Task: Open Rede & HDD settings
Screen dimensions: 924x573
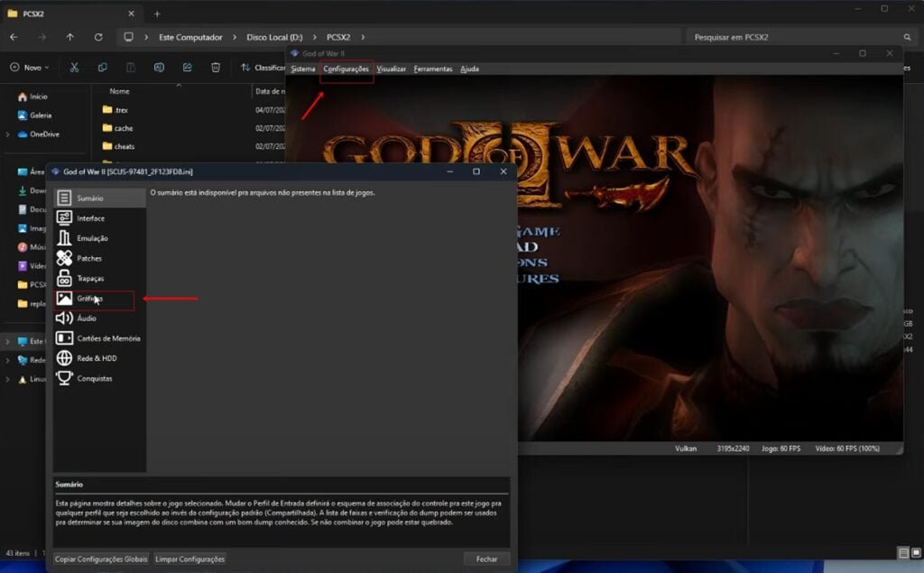Action: point(99,358)
